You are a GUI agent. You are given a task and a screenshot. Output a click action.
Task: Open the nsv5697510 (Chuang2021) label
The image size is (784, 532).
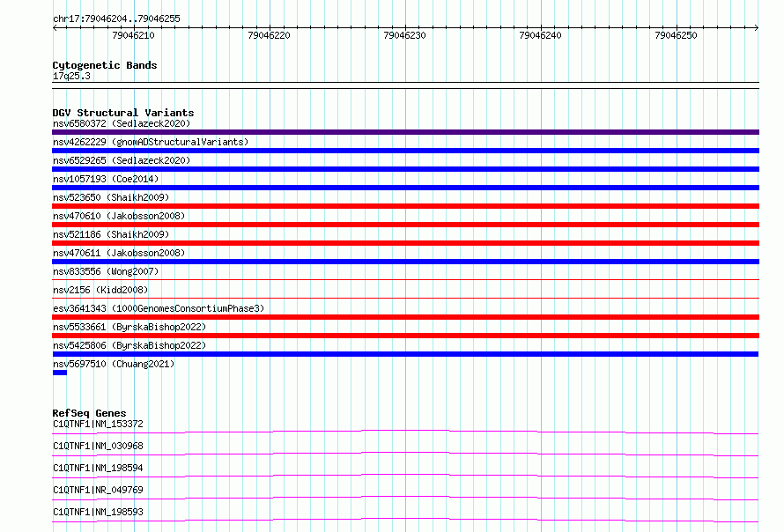[114, 364]
